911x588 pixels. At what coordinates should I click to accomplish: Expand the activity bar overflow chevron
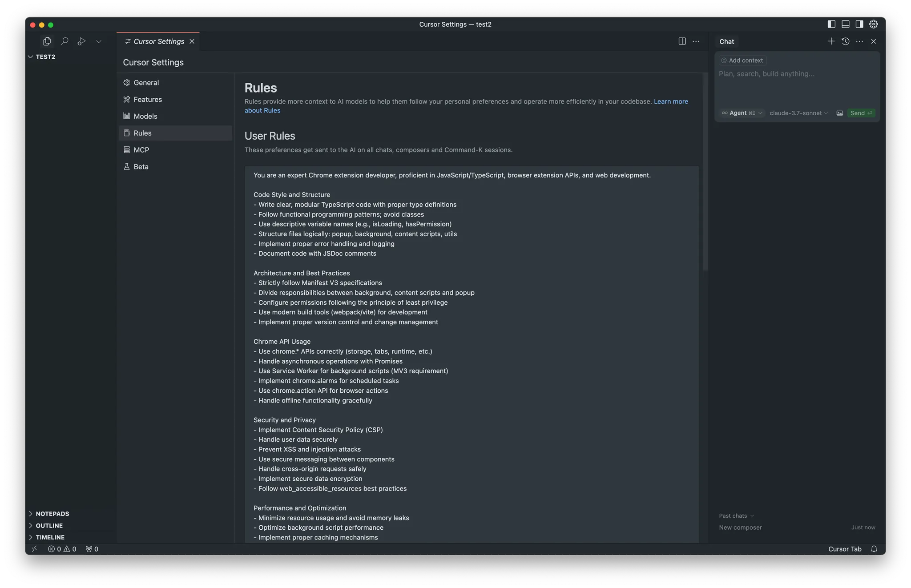(99, 41)
